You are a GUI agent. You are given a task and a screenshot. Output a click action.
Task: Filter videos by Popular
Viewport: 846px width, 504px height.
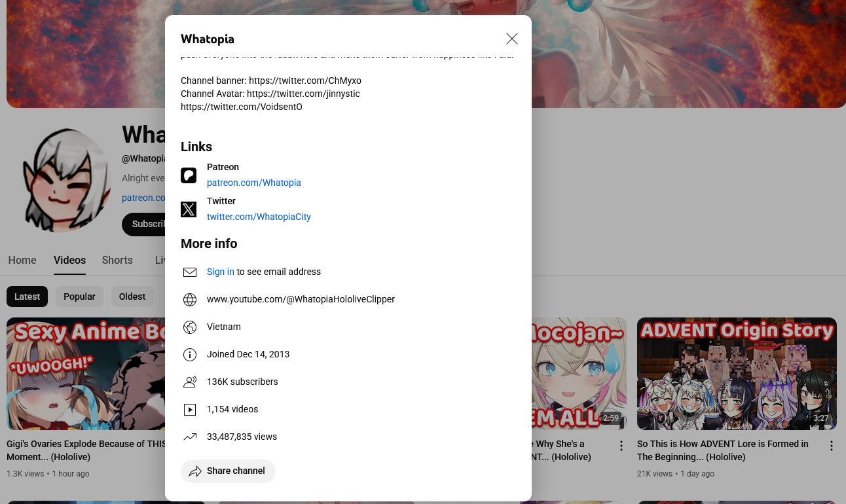[x=79, y=297]
